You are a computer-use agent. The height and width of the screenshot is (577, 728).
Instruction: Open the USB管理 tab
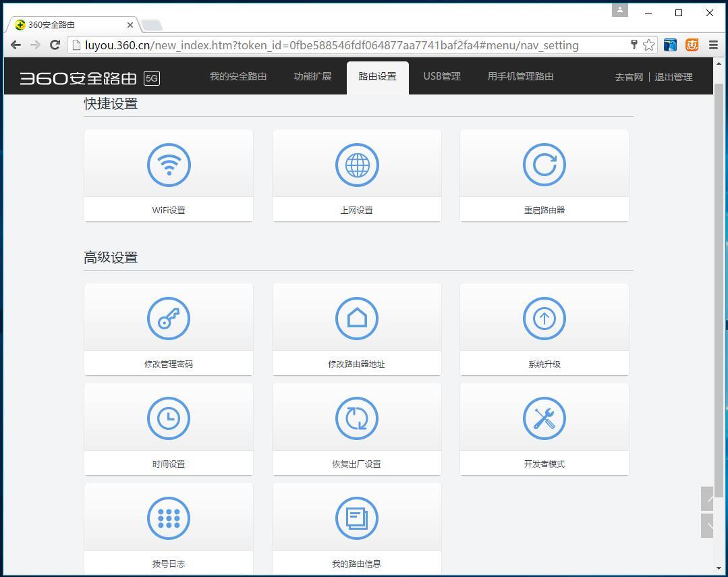click(442, 76)
